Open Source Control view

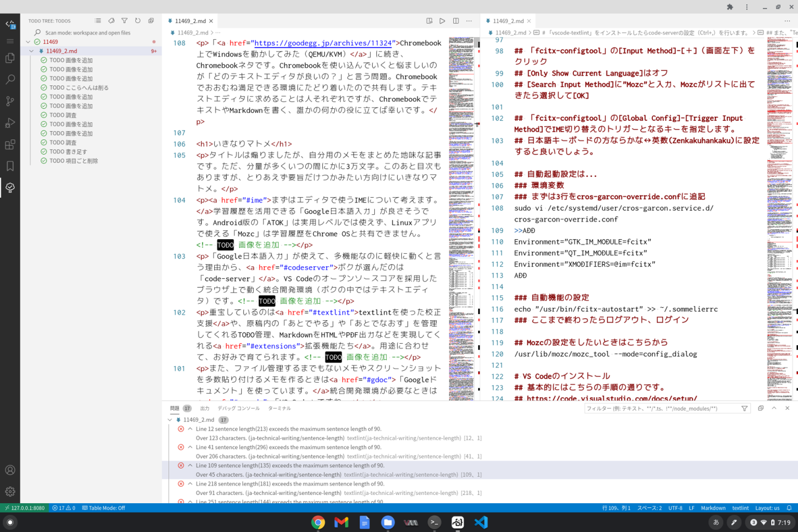tap(10, 101)
